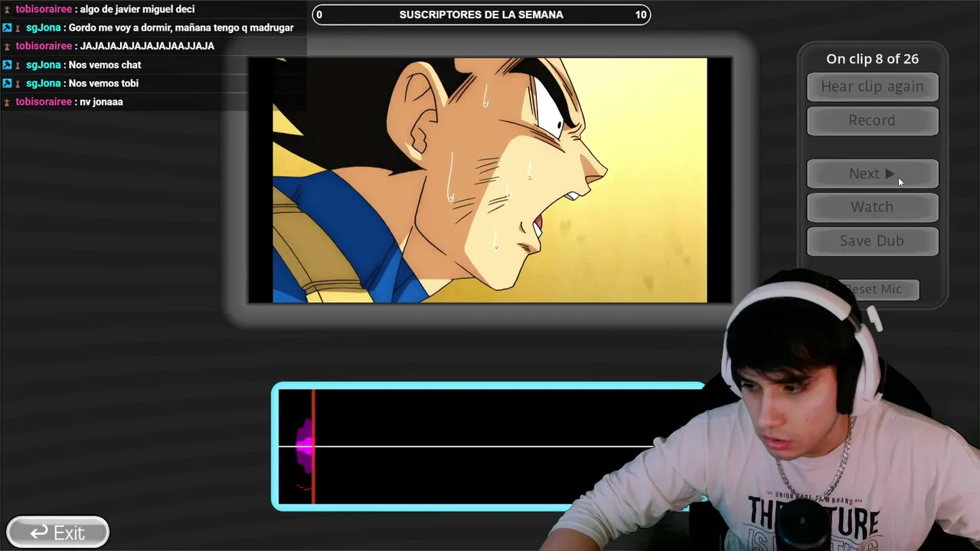
Task: Click the badge icon beside "algo de javier miguel deci"
Action: pos(7,9)
